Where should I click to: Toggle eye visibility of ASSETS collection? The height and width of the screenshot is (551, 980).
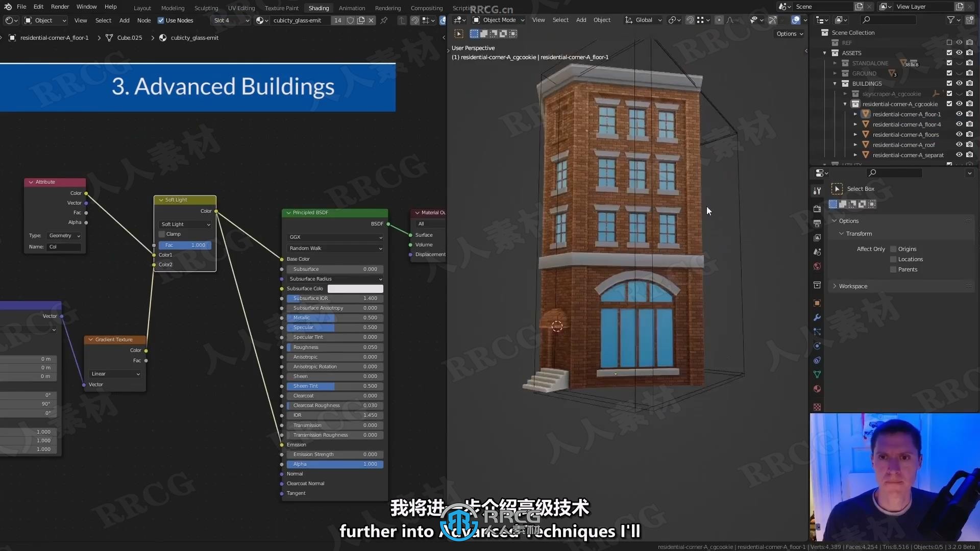point(959,53)
